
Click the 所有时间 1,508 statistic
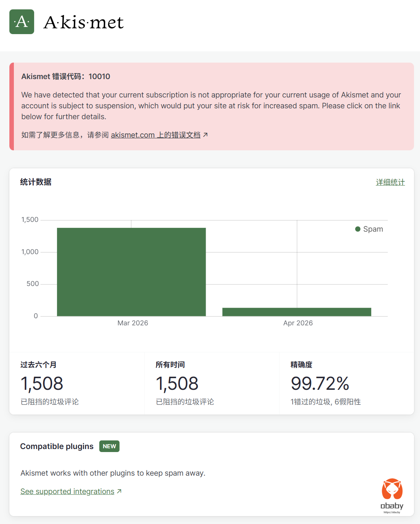(177, 383)
